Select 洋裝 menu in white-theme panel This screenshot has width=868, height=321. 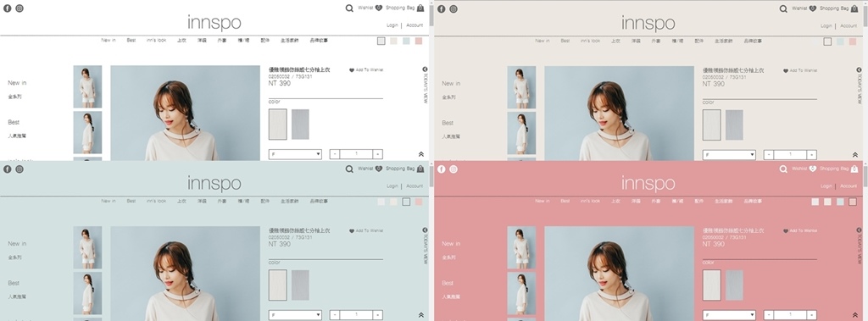coord(202,41)
